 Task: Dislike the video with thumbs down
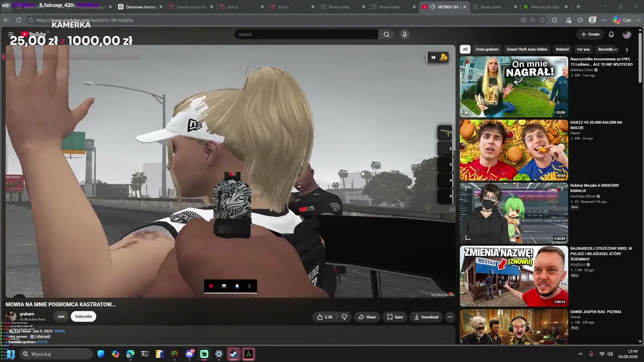click(345, 317)
